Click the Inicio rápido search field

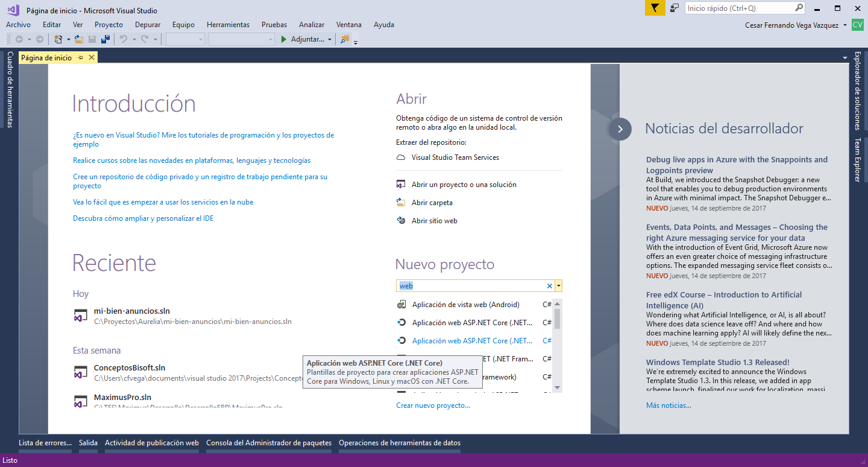[x=740, y=8]
